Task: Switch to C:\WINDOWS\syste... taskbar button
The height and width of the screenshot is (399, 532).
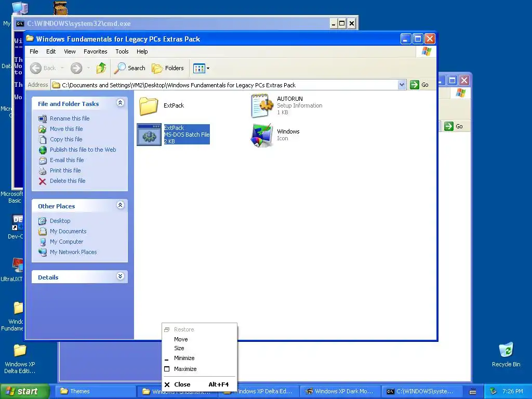Action: pyautogui.click(x=422, y=392)
